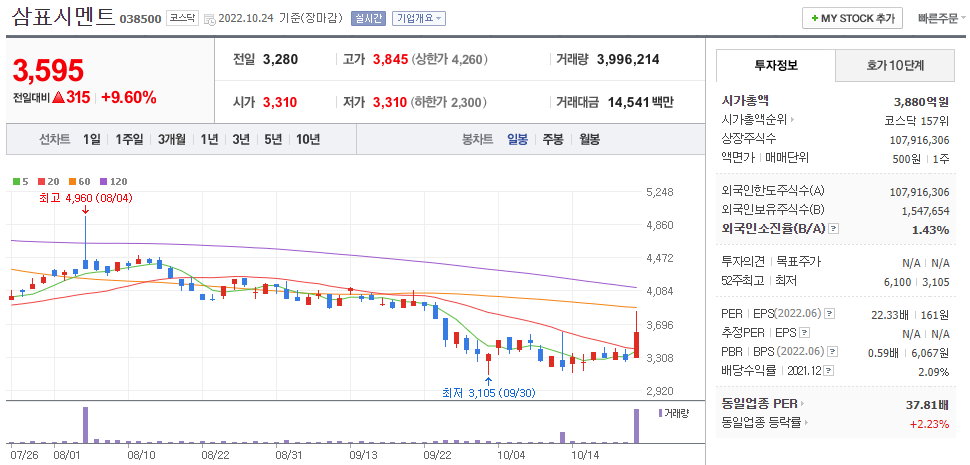Image resolution: width=970 pixels, height=465 pixels.
Task: Click the 동일업종 등락률 value +2.23%
Action: 929,424
